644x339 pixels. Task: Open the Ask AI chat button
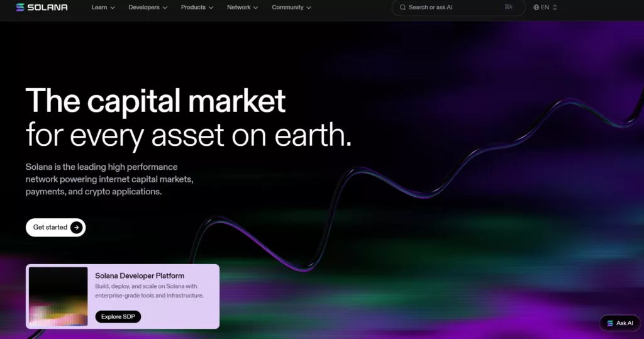(x=619, y=323)
